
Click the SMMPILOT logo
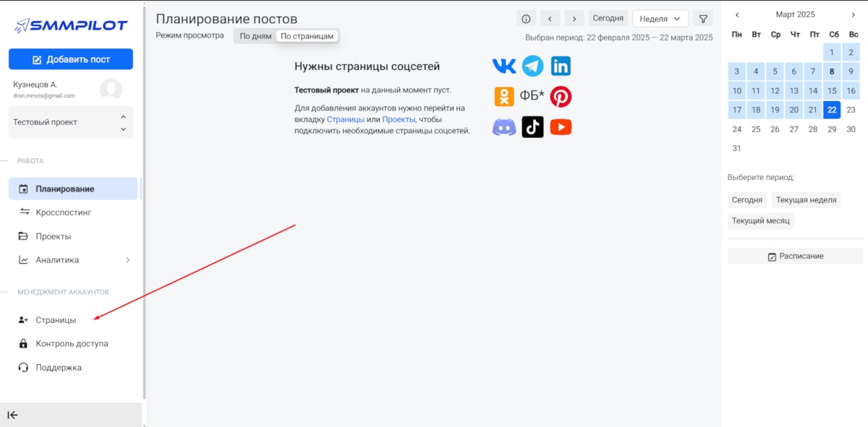coord(71,26)
